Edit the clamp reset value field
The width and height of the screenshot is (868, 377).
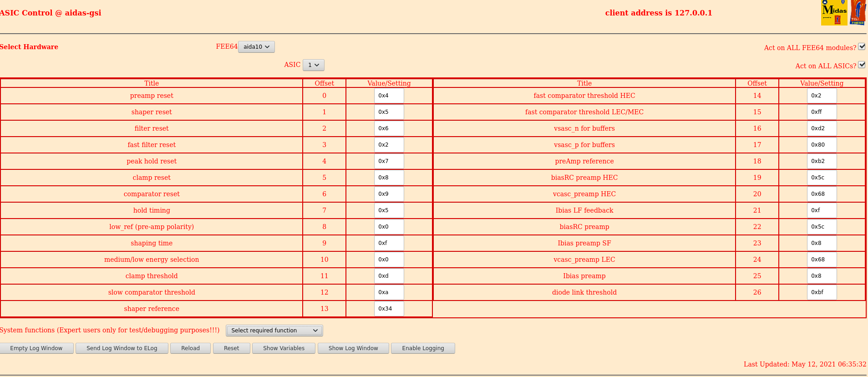pos(389,178)
